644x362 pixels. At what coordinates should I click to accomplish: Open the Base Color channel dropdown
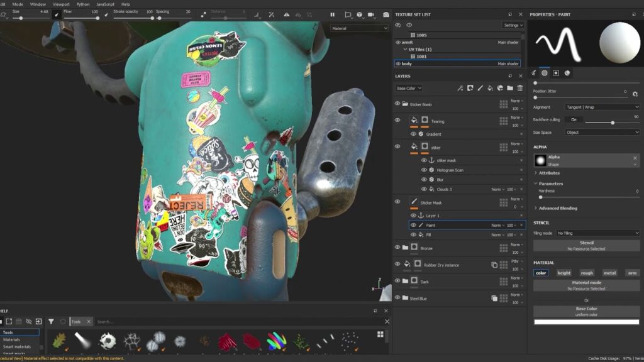coord(409,88)
